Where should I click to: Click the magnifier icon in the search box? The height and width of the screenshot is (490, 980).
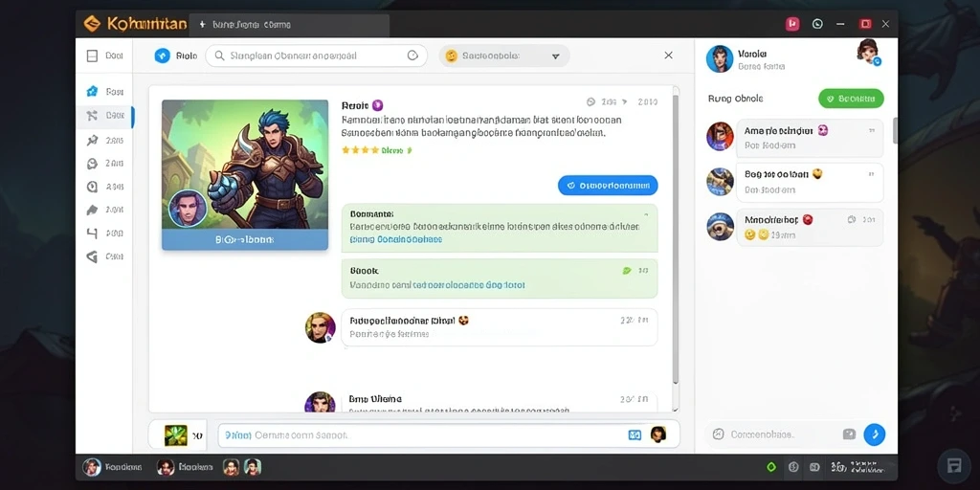point(219,56)
